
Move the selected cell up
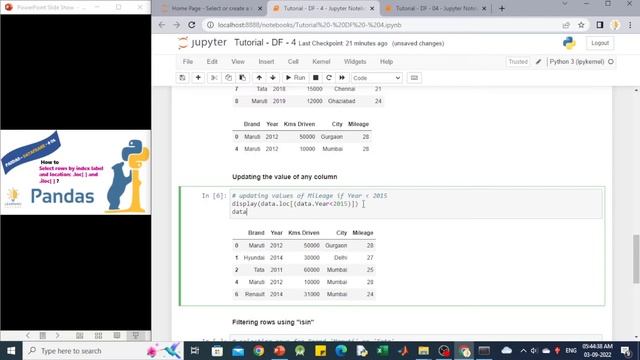pyautogui.click(x=259, y=78)
